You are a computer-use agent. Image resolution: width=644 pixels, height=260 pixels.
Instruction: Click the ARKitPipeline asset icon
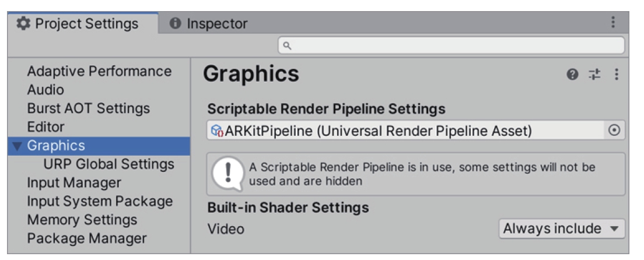(216, 131)
